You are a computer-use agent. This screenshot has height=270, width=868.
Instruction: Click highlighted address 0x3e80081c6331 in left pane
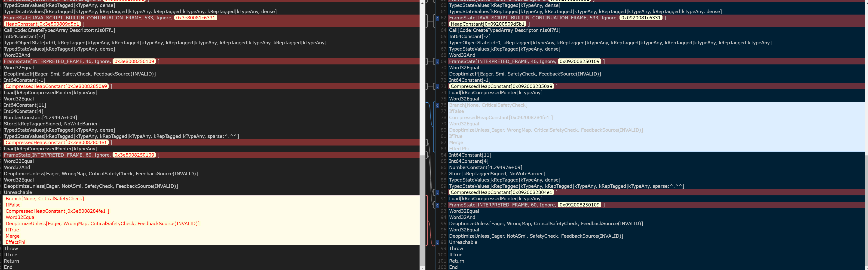pos(195,18)
